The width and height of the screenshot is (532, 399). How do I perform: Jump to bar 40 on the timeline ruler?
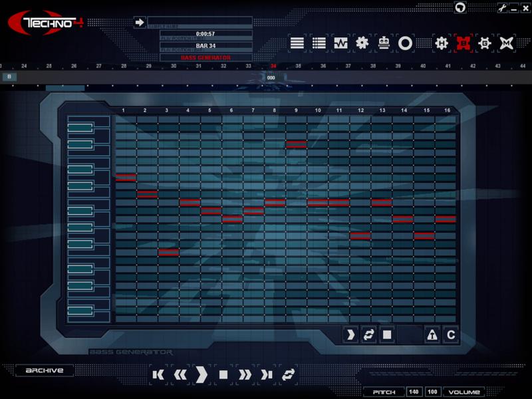[423, 66]
